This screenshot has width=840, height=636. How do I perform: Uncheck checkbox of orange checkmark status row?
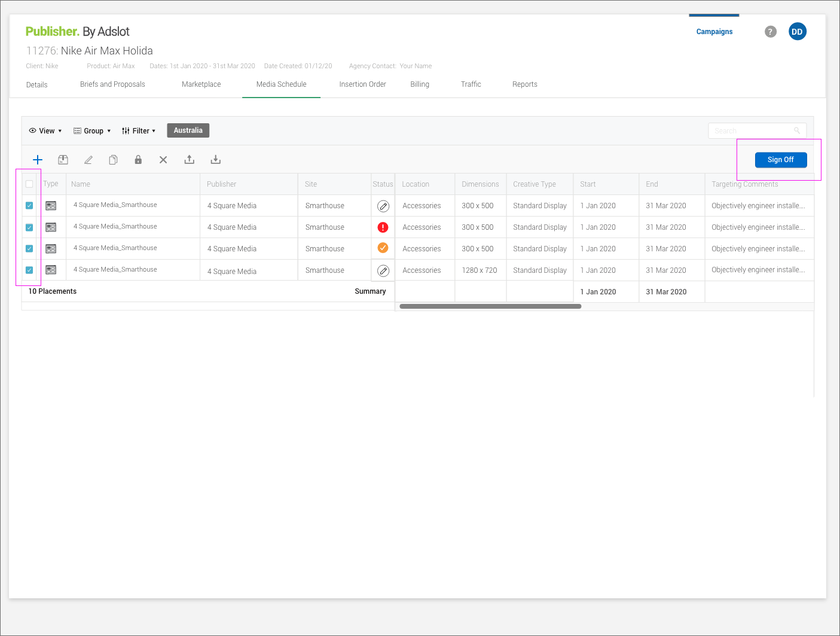coord(29,249)
